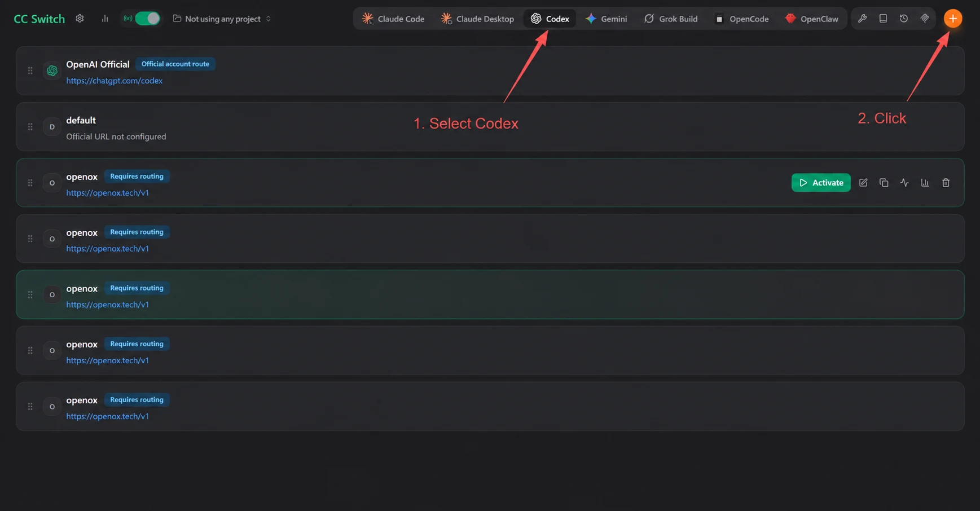Screen dimensions: 980x511
Task: Switch to the Gemini tab
Action: 607,19
